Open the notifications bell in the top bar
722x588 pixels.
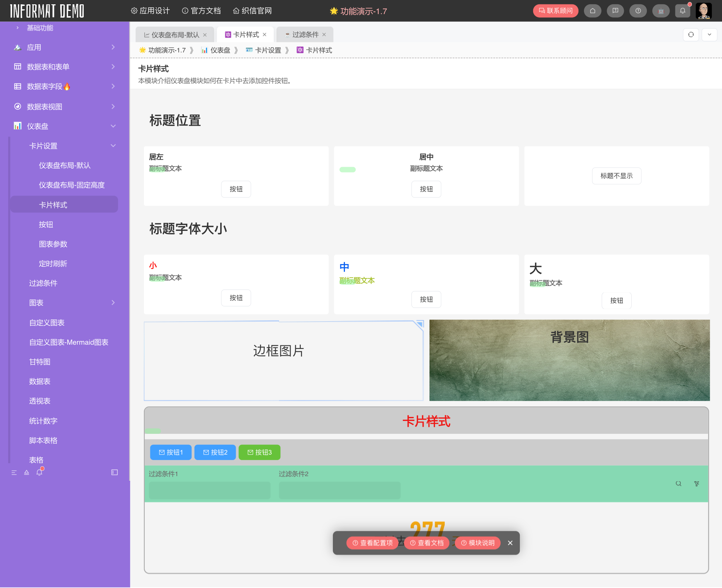(682, 11)
